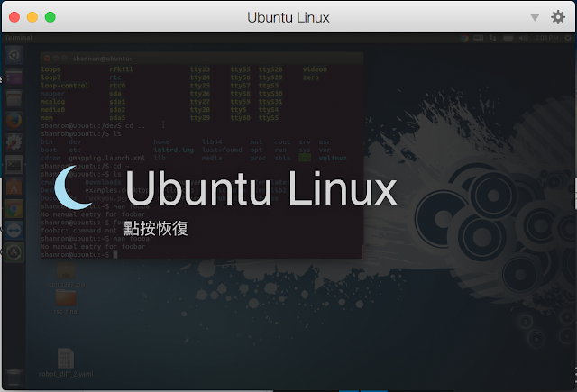Click gmapping.launch.xml in terminal output
The width and height of the screenshot is (577, 392).
(x=106, y=158)
